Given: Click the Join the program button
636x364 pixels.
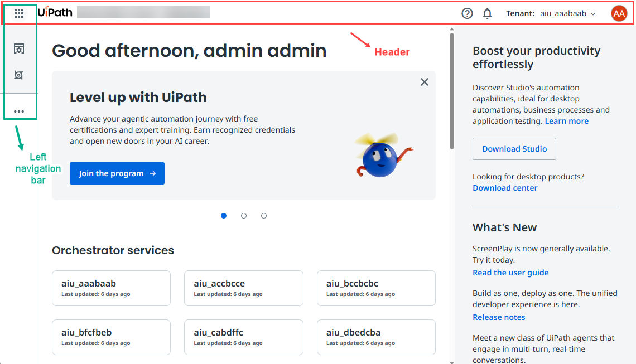Looking at the screenshot, I should pos(117,173).
